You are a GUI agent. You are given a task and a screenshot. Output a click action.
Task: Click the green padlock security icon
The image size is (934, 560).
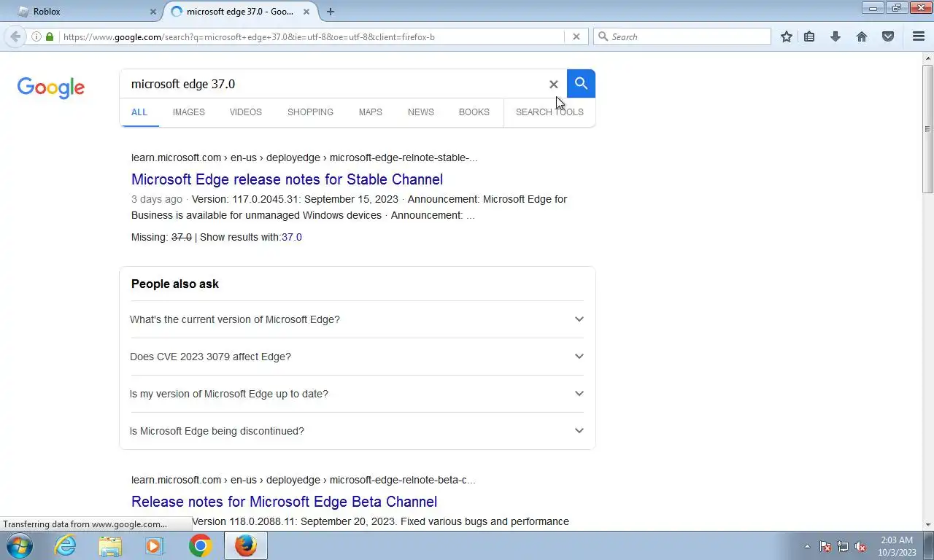coord(50,36)
